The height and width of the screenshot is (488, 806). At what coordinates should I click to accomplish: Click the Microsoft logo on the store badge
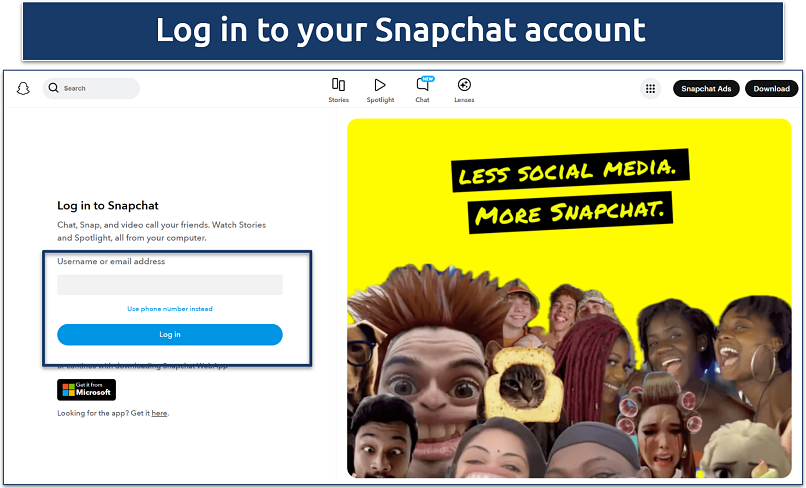click(x=69, y=390)
